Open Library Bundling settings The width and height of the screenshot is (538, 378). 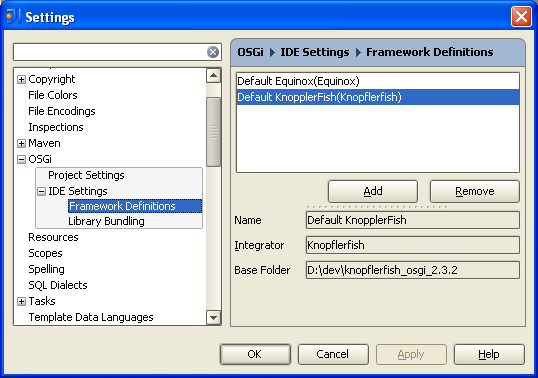click(106, 221)
